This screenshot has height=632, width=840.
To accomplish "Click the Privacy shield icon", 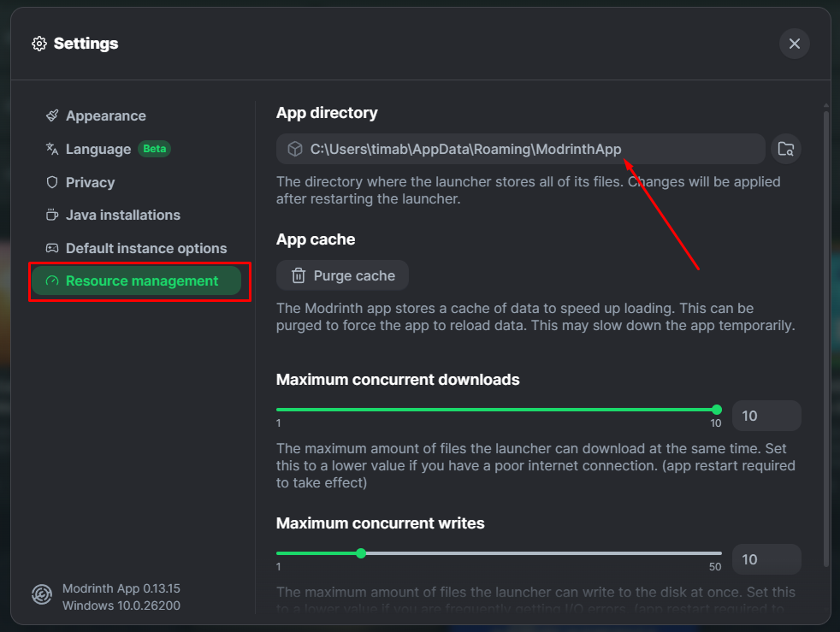I will click(x=52, y=182).
